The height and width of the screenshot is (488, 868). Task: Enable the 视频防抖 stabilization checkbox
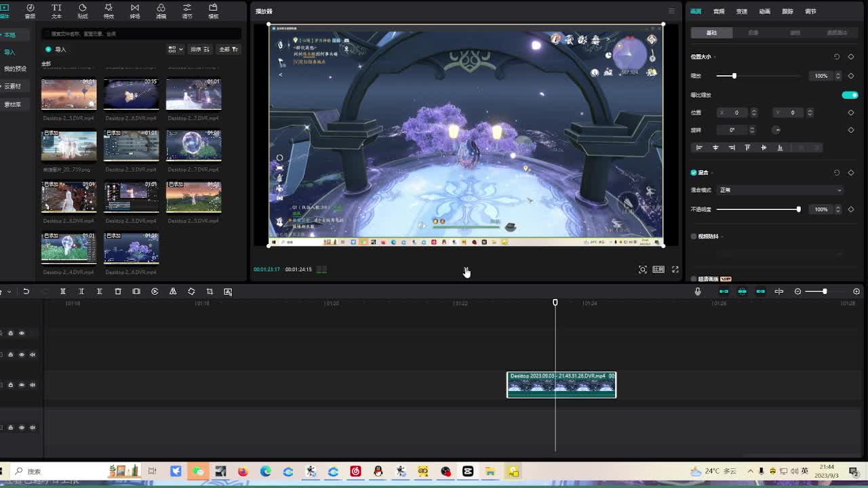coord(694,237)
